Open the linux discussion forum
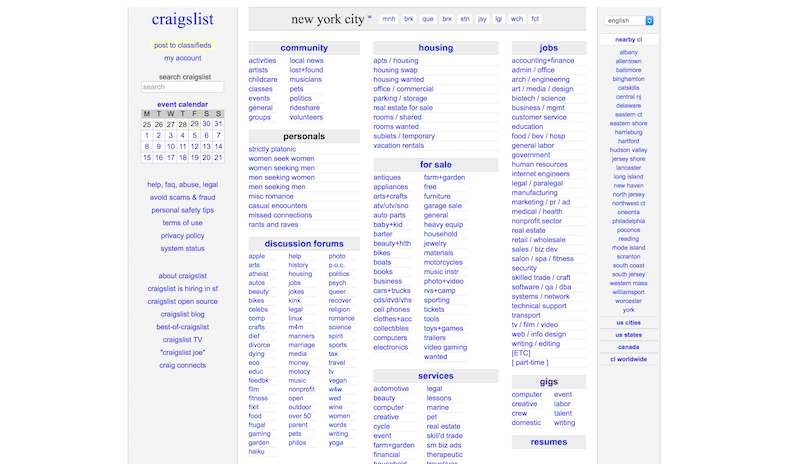 point(295,319)
